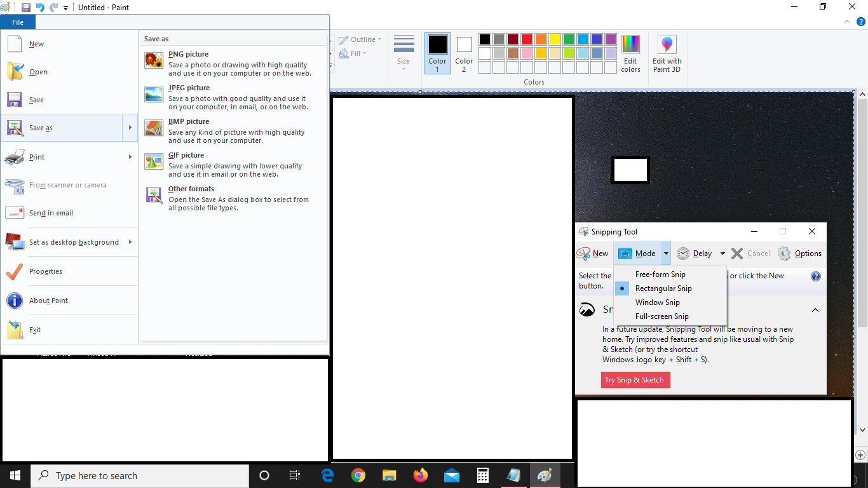868x488 pixels.
Task: Click the Windows search field on the taskbar
Action: click(x=140, y=475)
